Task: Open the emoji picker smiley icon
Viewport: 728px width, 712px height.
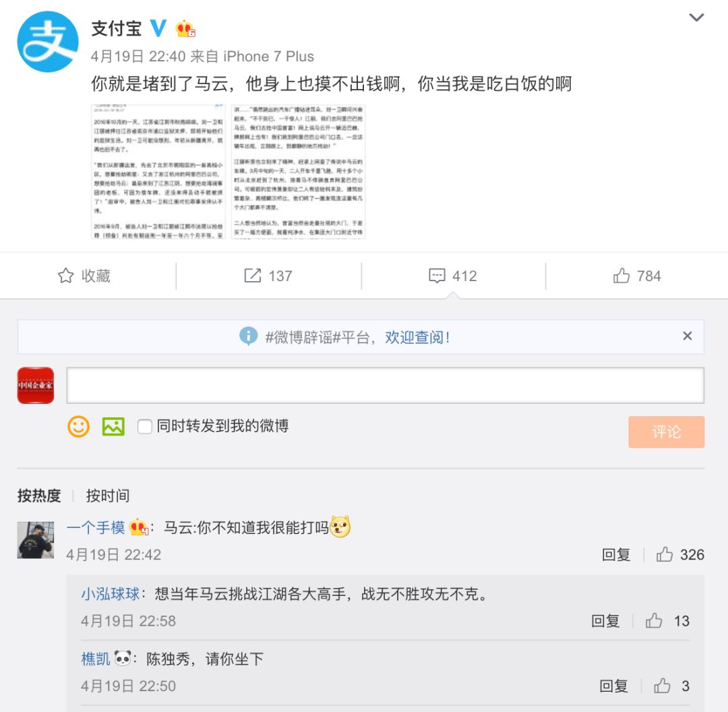Action: tap(78, 426)
